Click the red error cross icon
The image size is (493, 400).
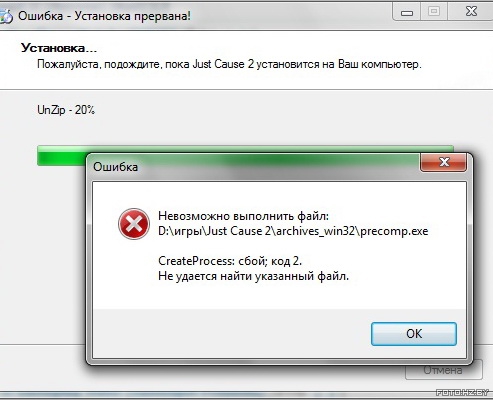click(x=134, y=224)
